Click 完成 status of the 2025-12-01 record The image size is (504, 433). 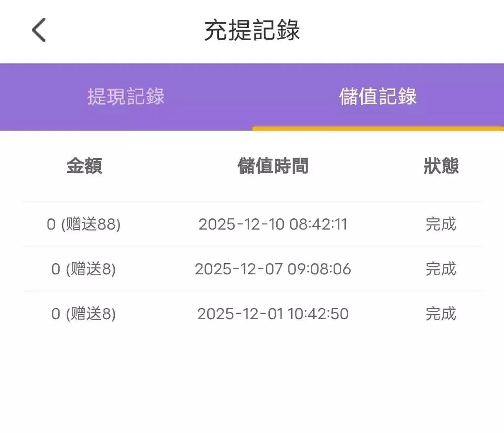[441, 314]
